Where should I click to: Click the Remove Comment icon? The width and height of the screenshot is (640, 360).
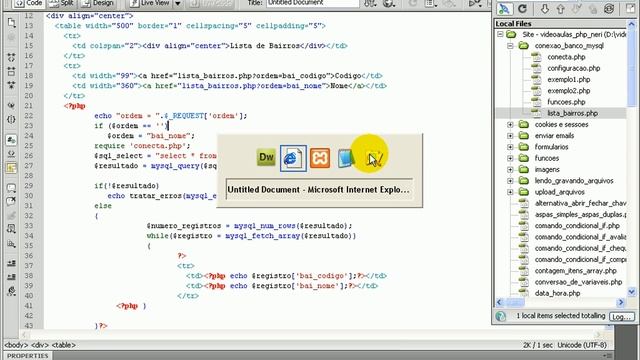[11, 201]
